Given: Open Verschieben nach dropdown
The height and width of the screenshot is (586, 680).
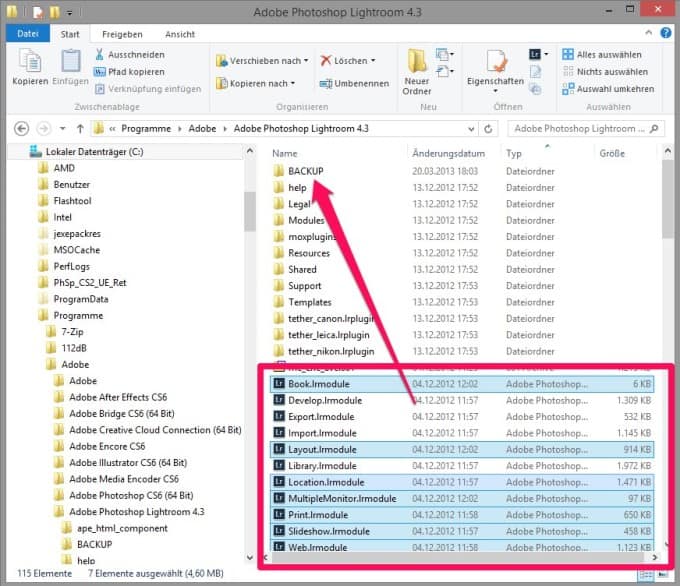Looking at the screenshot, I should click(x=262, y=61).
